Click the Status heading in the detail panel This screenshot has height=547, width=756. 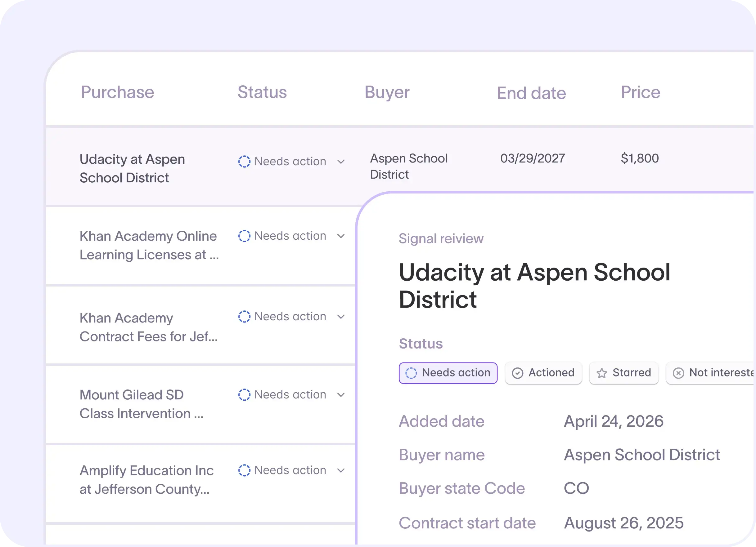tap(421, 344)
